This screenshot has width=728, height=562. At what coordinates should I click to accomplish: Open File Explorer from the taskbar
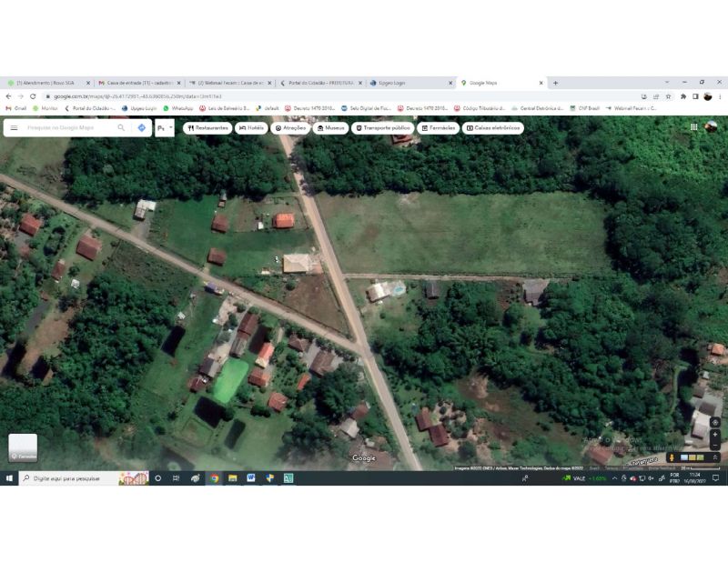click(x=233, y=478)
